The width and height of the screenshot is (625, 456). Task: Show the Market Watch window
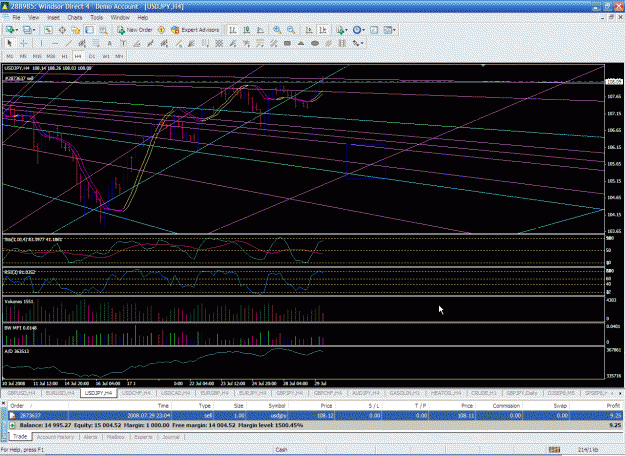click(x=48, y=30)
